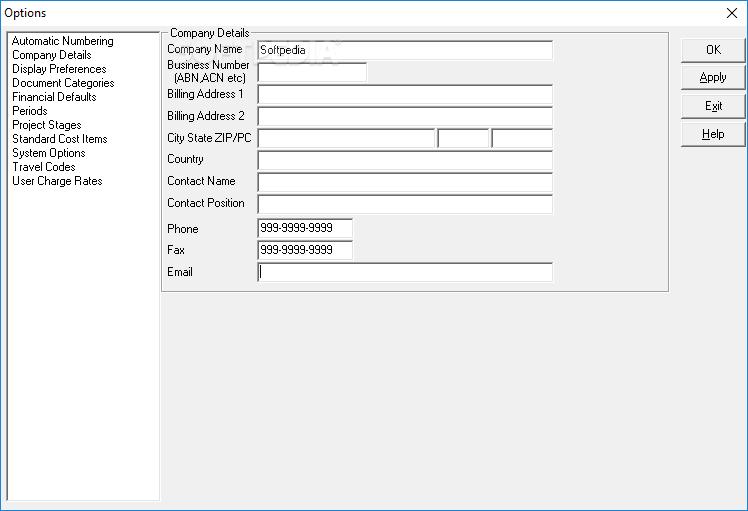Screen dimensions: 748x511
Task: Close the Options window
Action: pyautogui.click(x=732, y=13)
